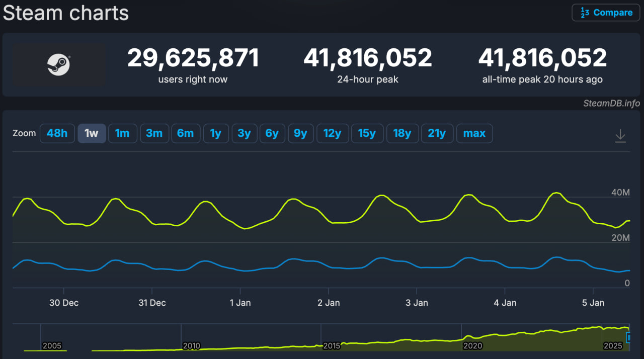644x359 pixels.
Task: Show full history with max zoom
Action: point(474,133)
